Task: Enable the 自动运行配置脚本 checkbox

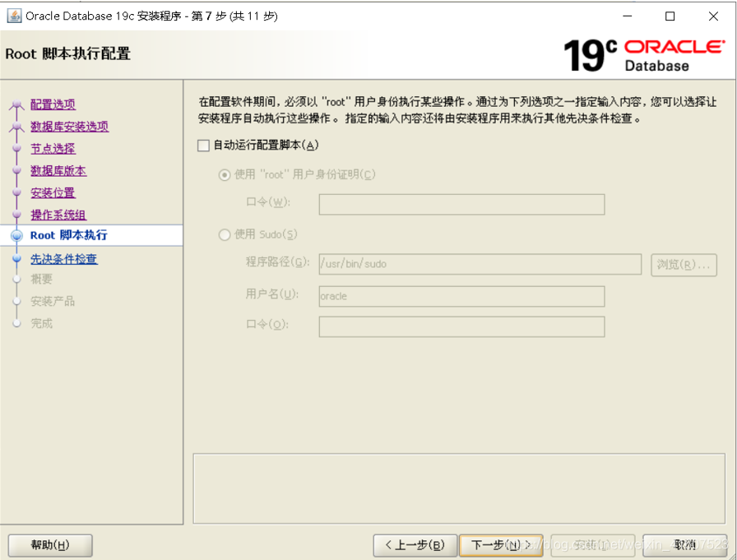Action: (x=203, y=146)
